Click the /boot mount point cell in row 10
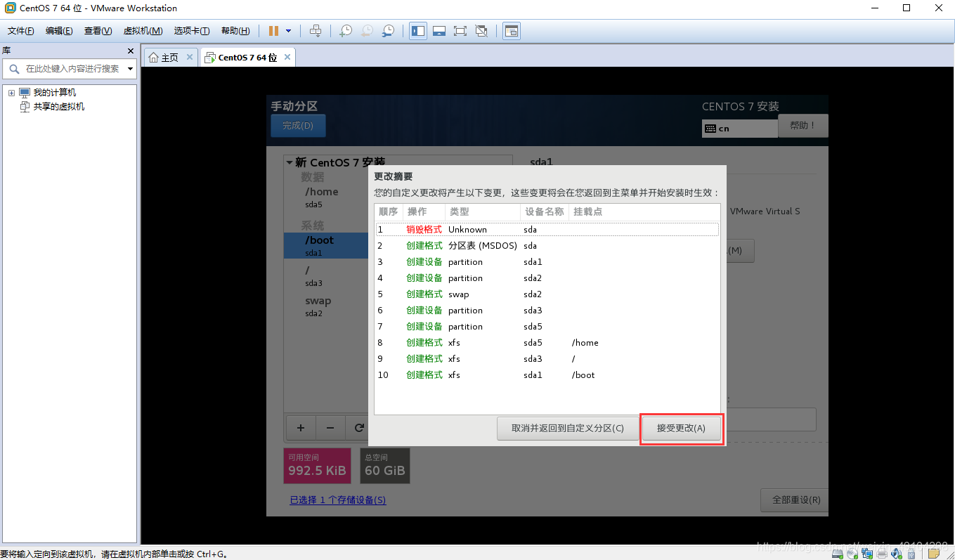Viewport: 955px width, 560px height. 583,375
